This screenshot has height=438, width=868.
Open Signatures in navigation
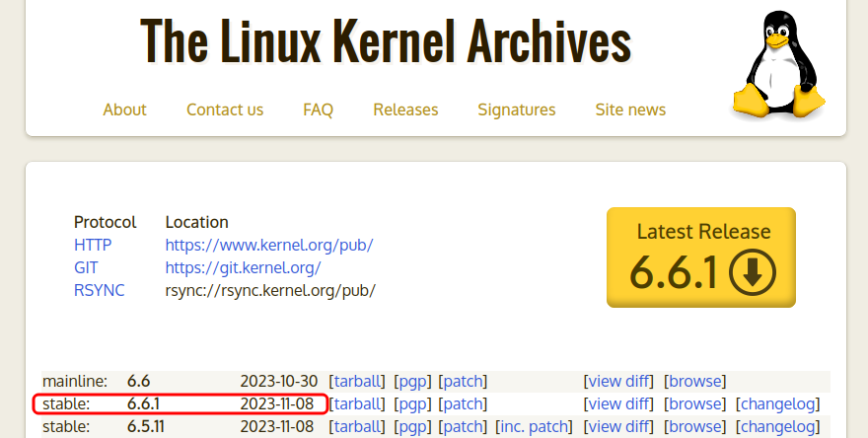[x=516, y=109]
